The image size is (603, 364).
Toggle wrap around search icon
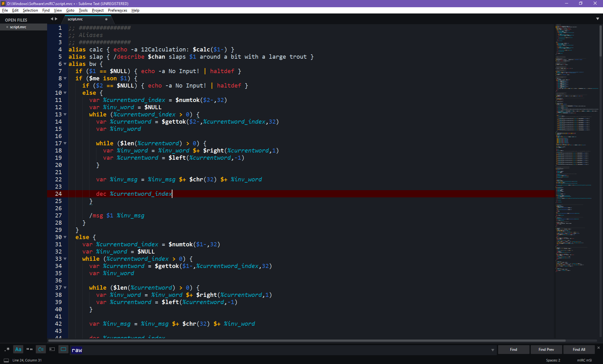click(x=41, y=349)
